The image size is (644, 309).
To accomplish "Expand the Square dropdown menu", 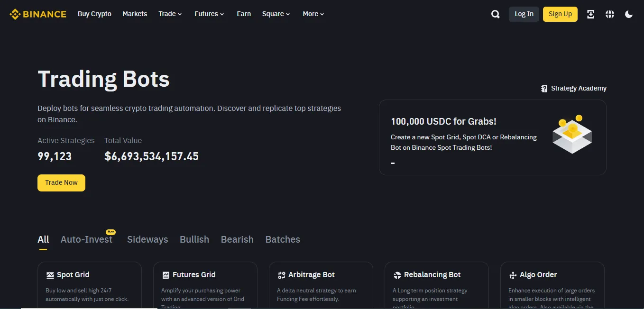I will pos(276,14).
